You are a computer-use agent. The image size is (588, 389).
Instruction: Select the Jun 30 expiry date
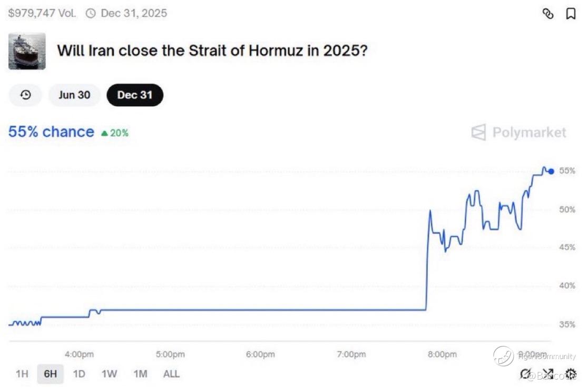(x=74, y=95)
